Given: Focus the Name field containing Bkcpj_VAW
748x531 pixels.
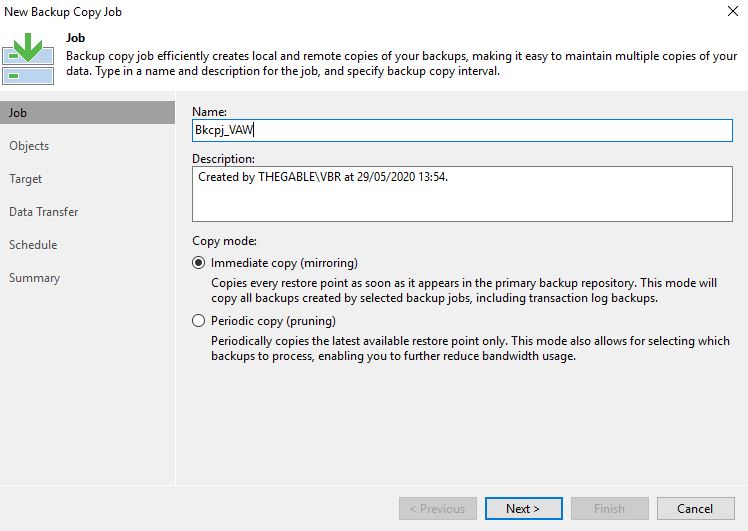Looking at the screenshot, I should point(462,130).
